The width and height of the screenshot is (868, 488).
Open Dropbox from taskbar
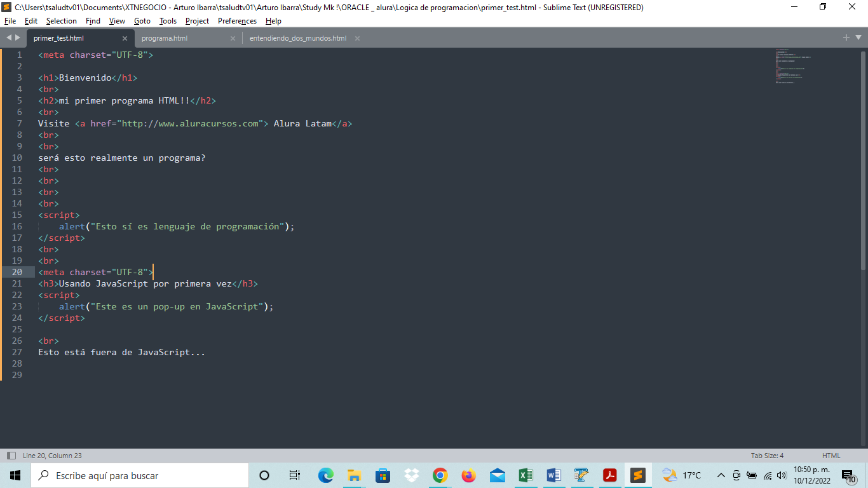[x=412, y=475]
